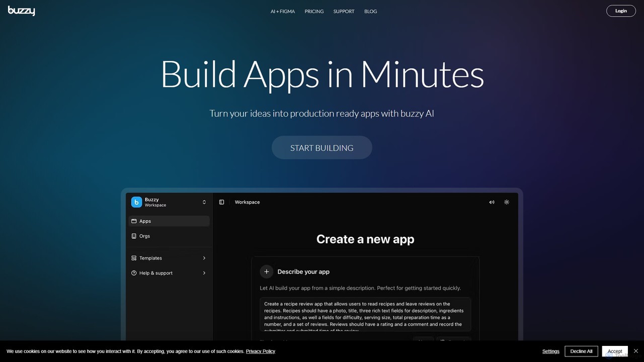Toggle the sidebar panel icon
The image size is (644, 362).
coord(221,202)
